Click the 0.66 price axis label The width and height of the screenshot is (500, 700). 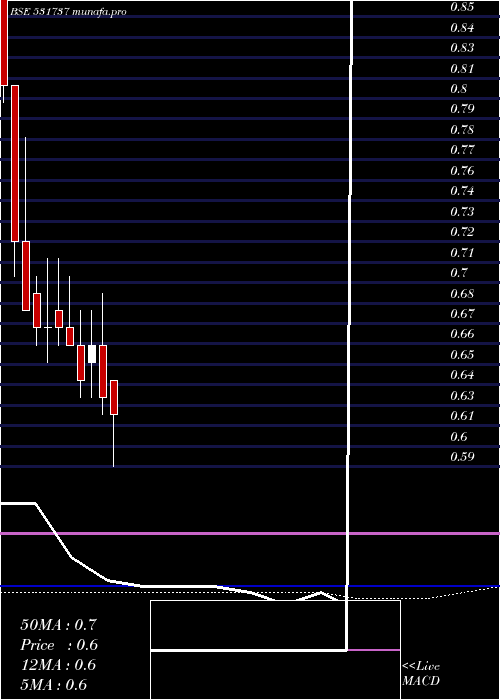pos(462,333)
